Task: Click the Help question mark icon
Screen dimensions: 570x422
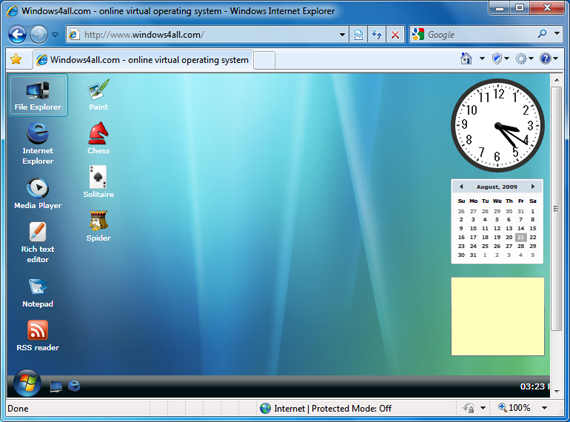Action: pyautogui.click(x=546, y=58)
